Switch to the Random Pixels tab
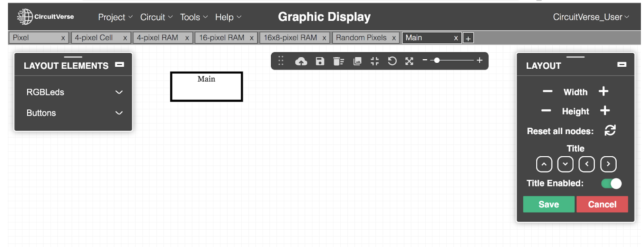644x247 pixels. point(361,38)
